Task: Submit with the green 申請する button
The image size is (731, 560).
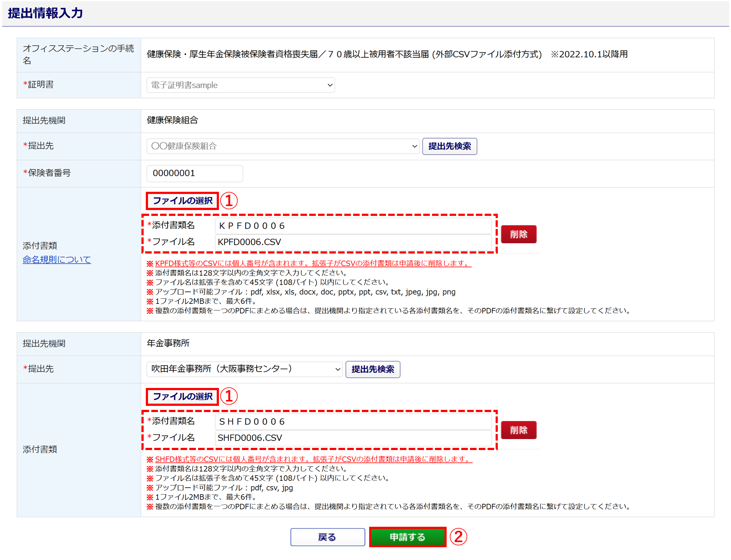Action: 408,537
